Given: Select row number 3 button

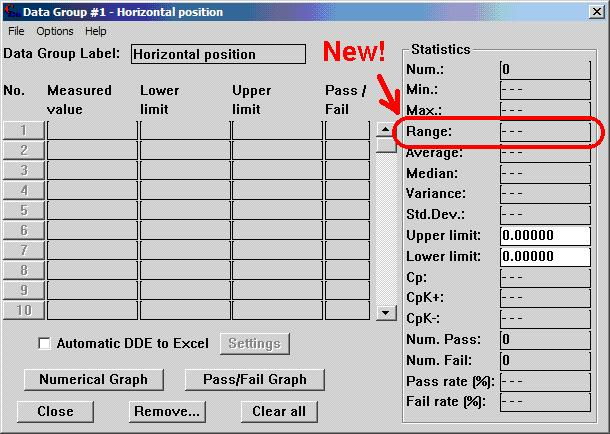Looking at the screenshot, I should (24, 170).
